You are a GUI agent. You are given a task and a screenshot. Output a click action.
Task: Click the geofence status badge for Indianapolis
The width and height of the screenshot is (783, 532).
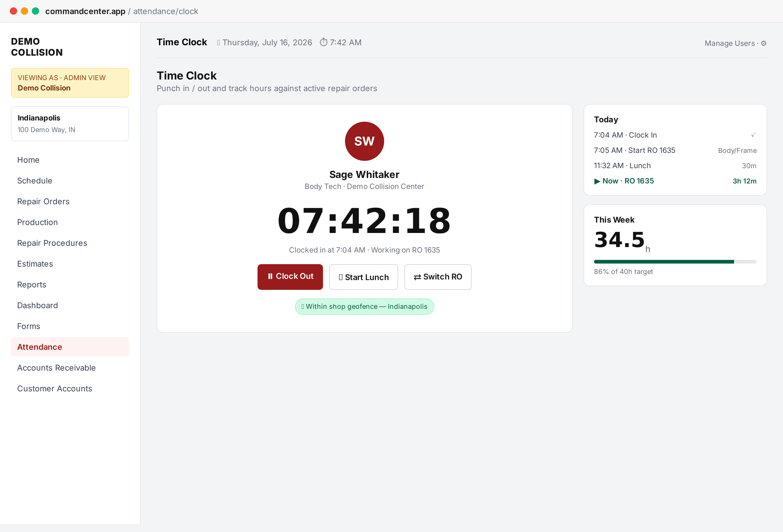coord(364,307)
